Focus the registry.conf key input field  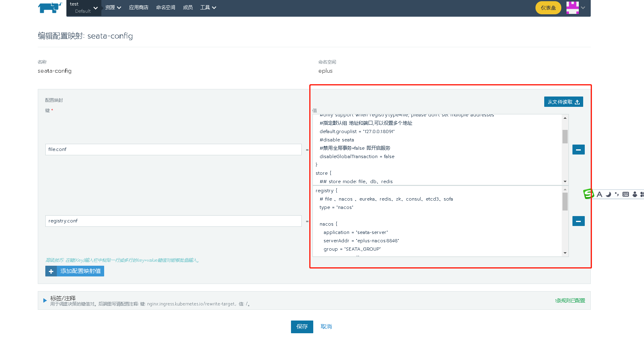pos(173,221)
